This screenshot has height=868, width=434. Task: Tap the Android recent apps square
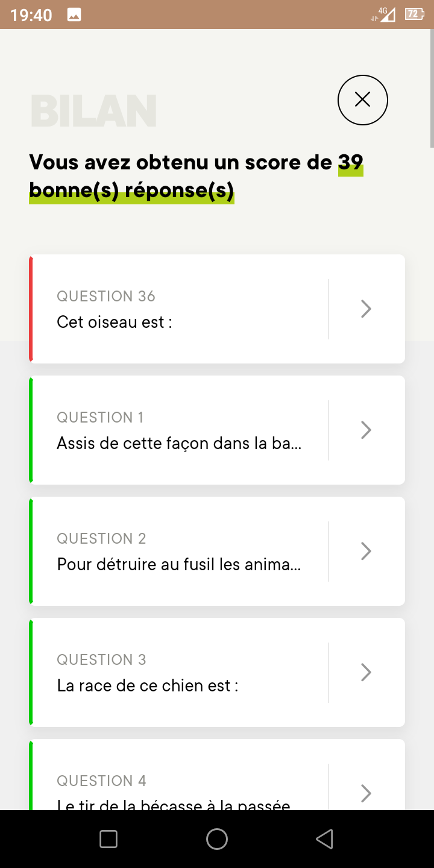coord(108,839)
